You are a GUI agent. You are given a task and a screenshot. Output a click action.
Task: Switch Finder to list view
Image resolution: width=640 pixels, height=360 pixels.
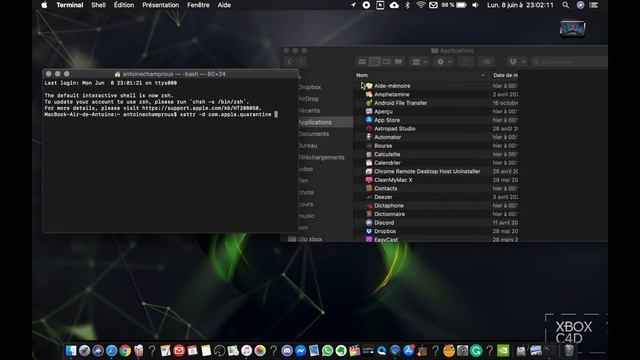click(x=374, y=62)
